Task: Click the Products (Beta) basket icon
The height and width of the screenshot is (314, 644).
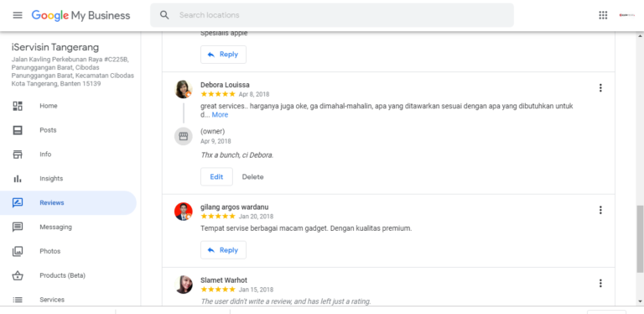Action: pos(18,275)
